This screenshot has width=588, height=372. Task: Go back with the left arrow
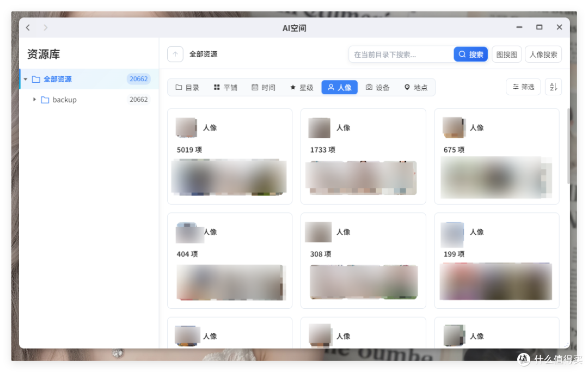[x=28, y=27]
